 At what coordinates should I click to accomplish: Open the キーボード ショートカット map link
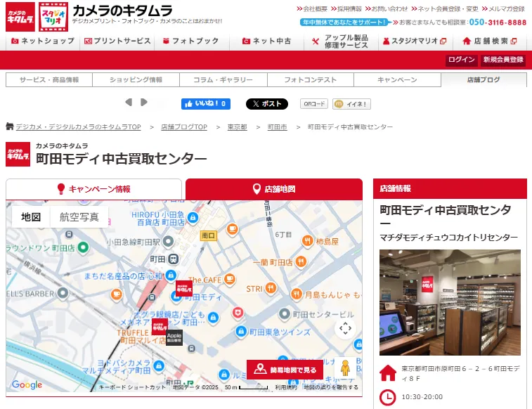coord(132,387)
